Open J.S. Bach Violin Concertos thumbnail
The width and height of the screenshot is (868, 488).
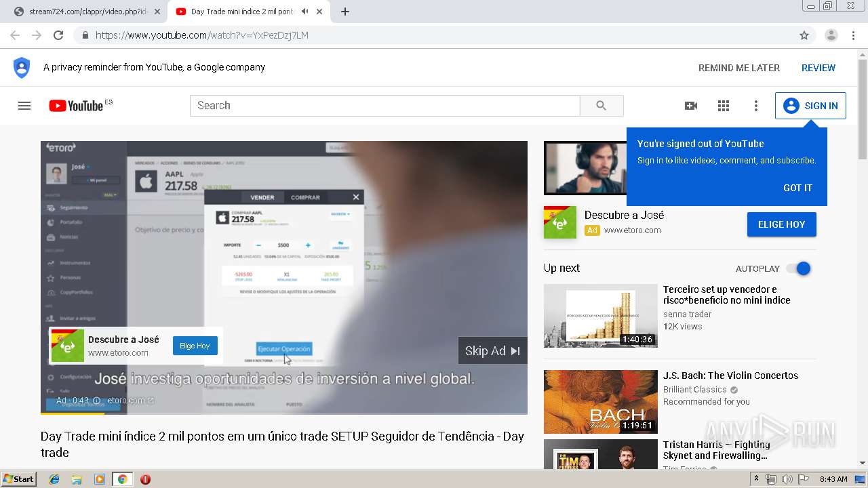[x=601, y=402]
